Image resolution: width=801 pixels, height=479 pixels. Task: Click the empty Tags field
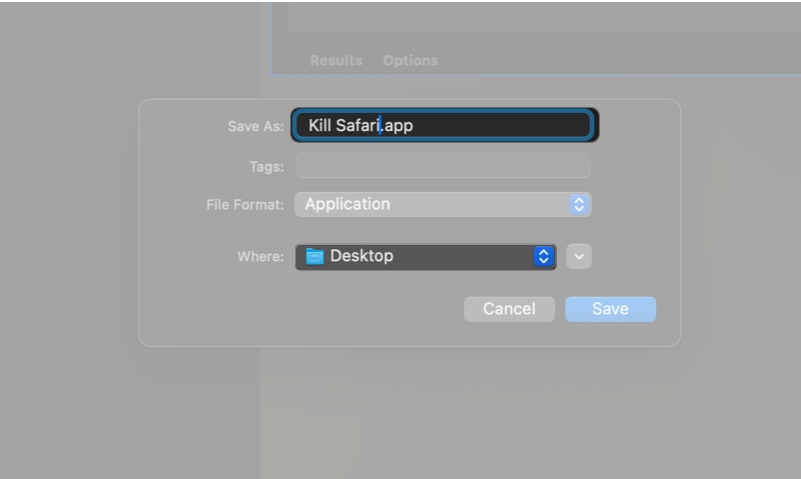(443, 165)
